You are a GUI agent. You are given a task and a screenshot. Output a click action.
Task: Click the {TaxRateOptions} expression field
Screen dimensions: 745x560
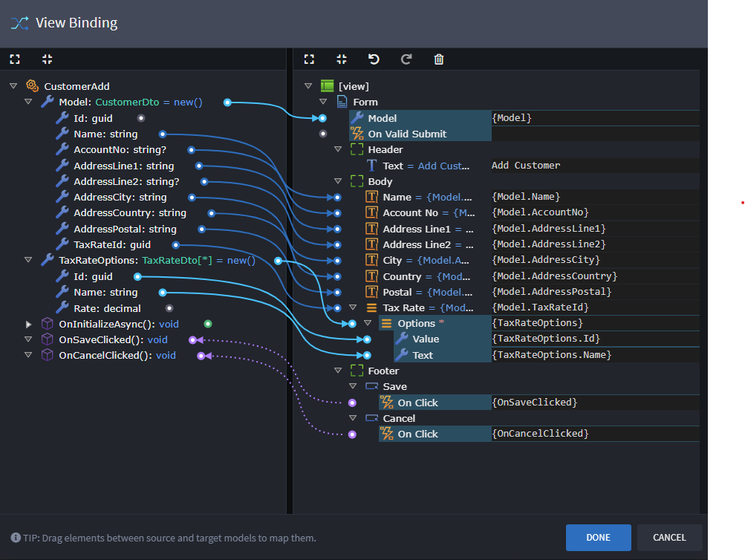tap(596, 323)
